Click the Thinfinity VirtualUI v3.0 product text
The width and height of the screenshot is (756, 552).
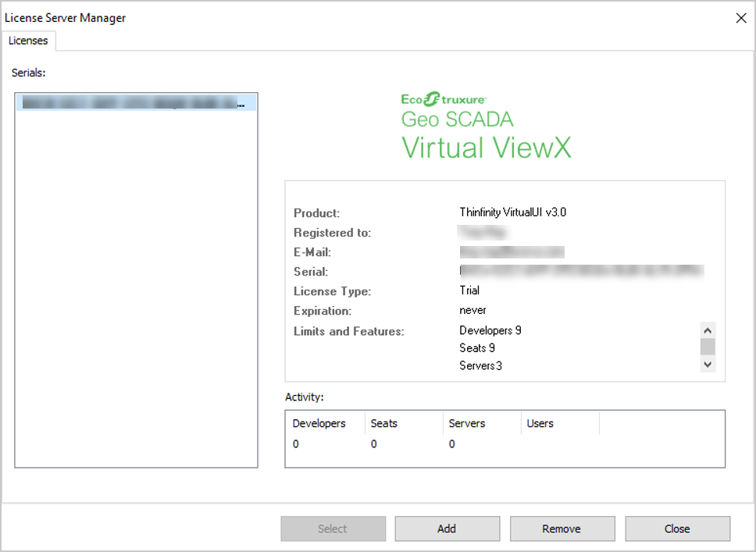(512, 212)
